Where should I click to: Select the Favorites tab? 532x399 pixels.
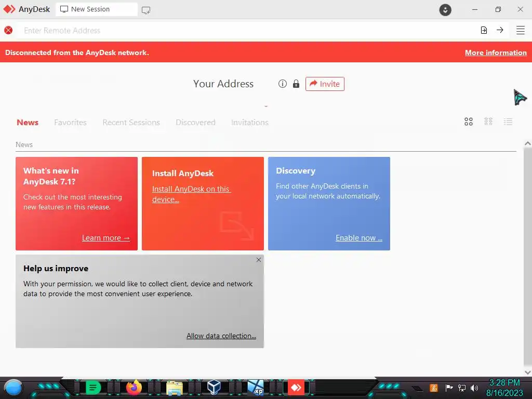coord(70,123)
